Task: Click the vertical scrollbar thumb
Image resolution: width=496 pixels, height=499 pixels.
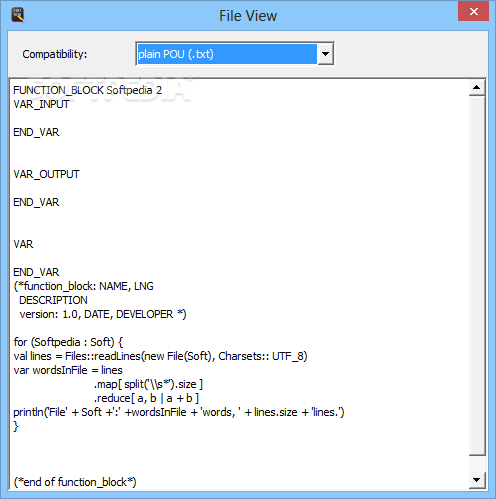Action: click(477, 275)
